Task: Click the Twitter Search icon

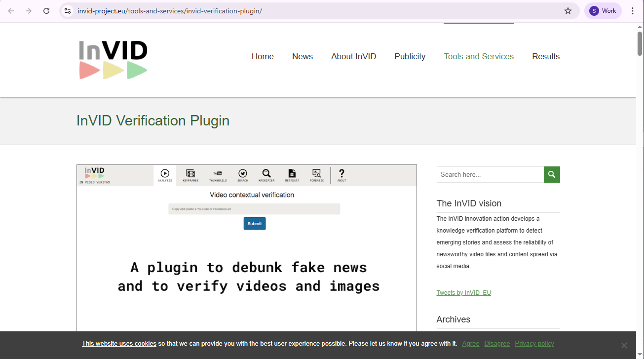Action: pyautogui.click(x=243, y=175)
